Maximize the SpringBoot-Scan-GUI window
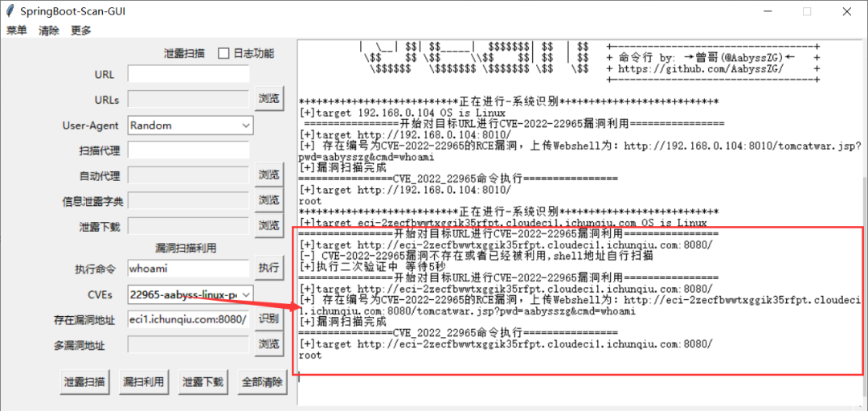Screen dimensions: 868x411 tap(807, 11)
